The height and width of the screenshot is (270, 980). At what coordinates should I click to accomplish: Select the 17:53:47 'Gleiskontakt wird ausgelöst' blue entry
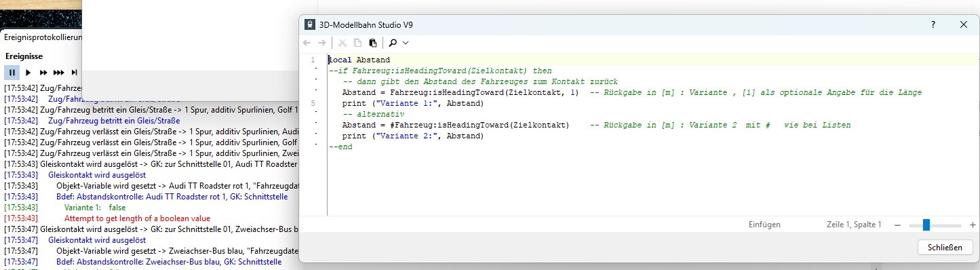point(97,240)
